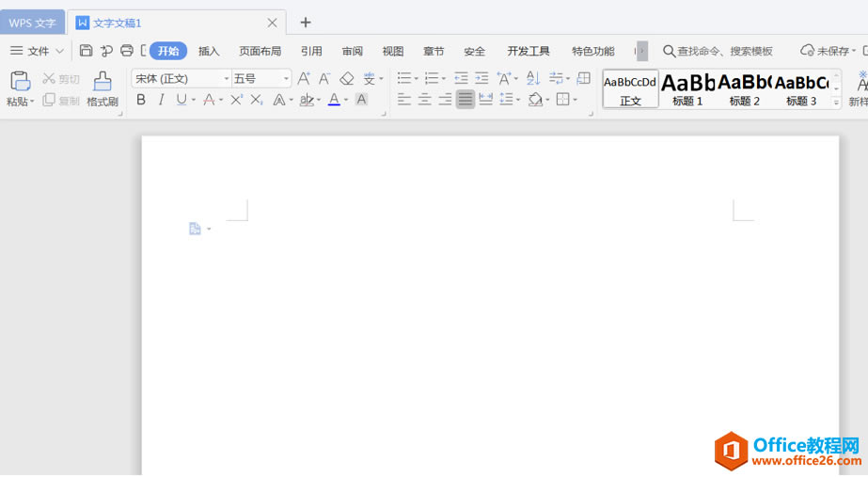Set distributed alignment

[485, 100]
